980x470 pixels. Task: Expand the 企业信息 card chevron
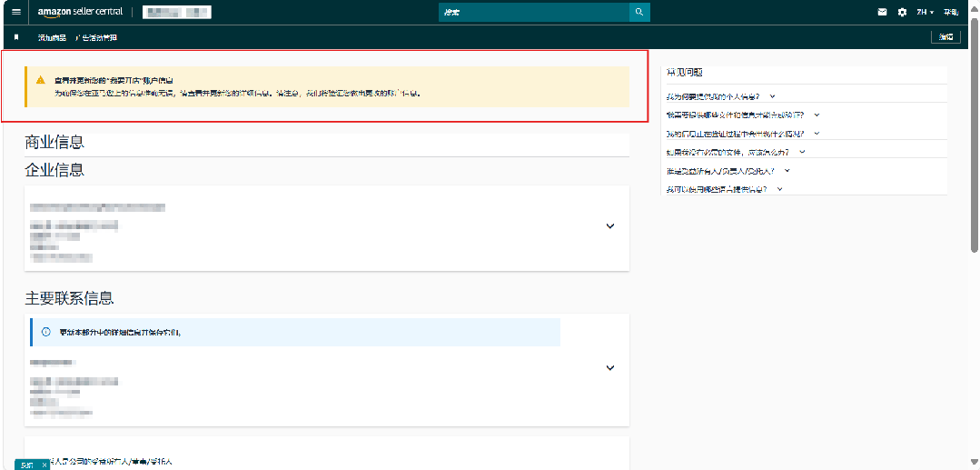point(610,226)
